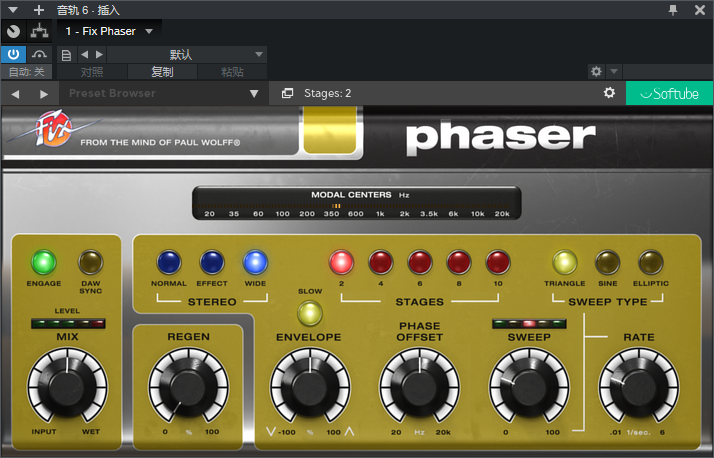This screenshot has width=714, height=458.
Task: Close the plugin window
Action: tap(700, 10)
